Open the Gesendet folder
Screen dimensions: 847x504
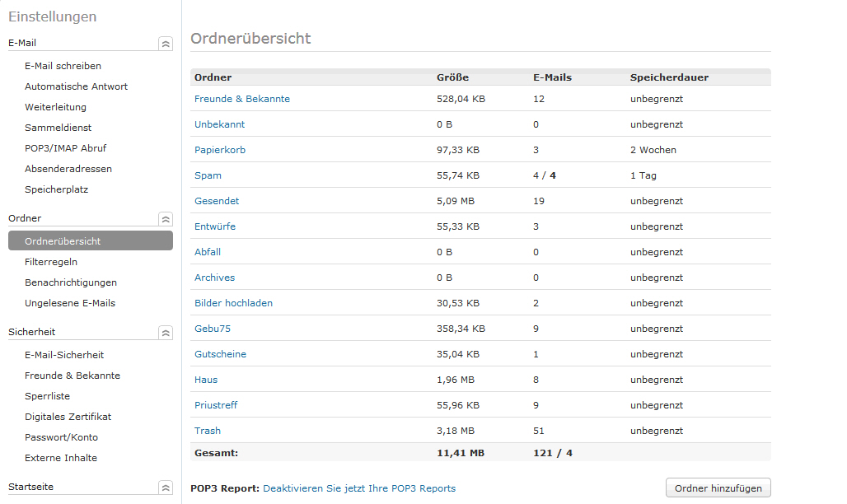tap(215, 201)
